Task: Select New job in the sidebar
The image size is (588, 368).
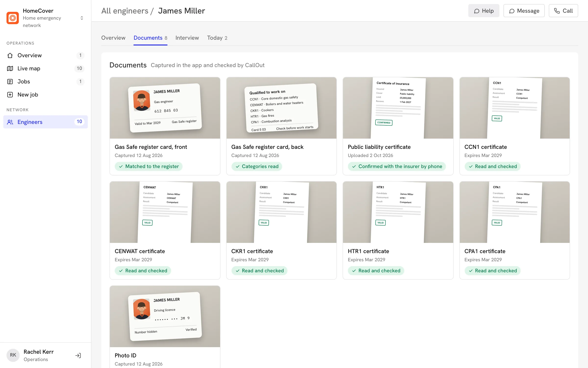Action: pyautogui.click(x=46, y=95)
